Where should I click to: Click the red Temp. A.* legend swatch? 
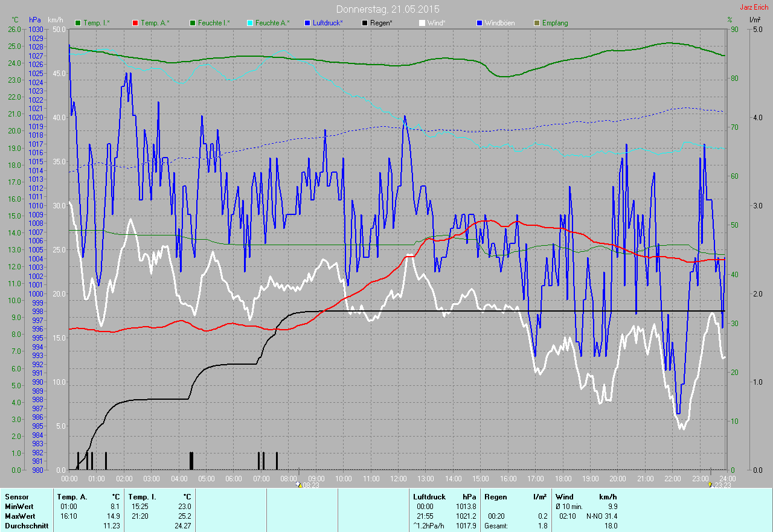pos(135,23)
